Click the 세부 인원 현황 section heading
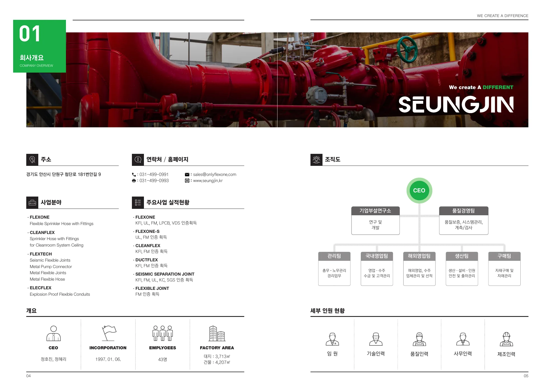 (328, 311)
